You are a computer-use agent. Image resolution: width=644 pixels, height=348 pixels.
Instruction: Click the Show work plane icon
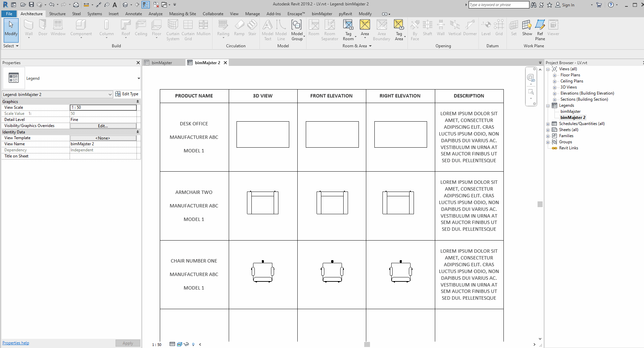(527, 25)
